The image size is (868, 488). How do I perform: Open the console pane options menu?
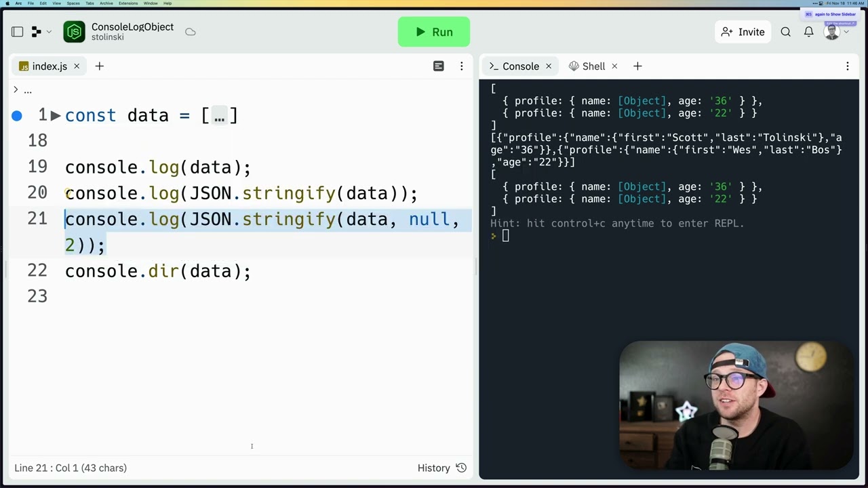(x=848, y=66)
